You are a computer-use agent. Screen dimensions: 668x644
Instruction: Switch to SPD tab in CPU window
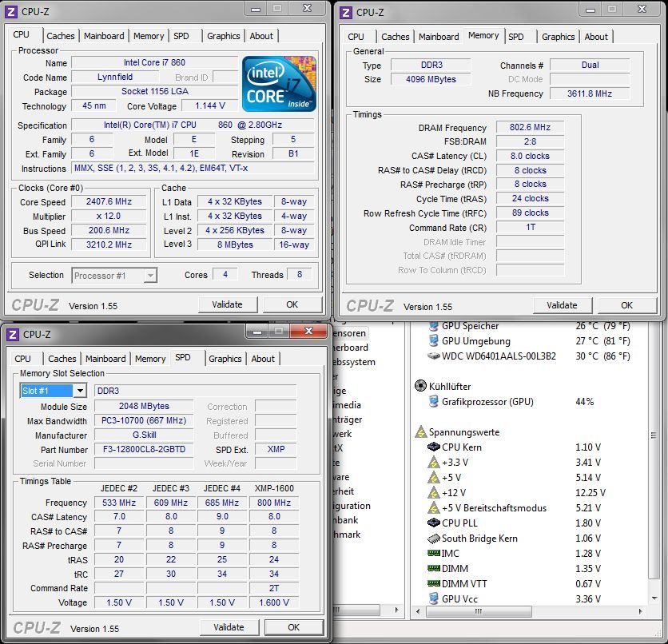(181, 36)
